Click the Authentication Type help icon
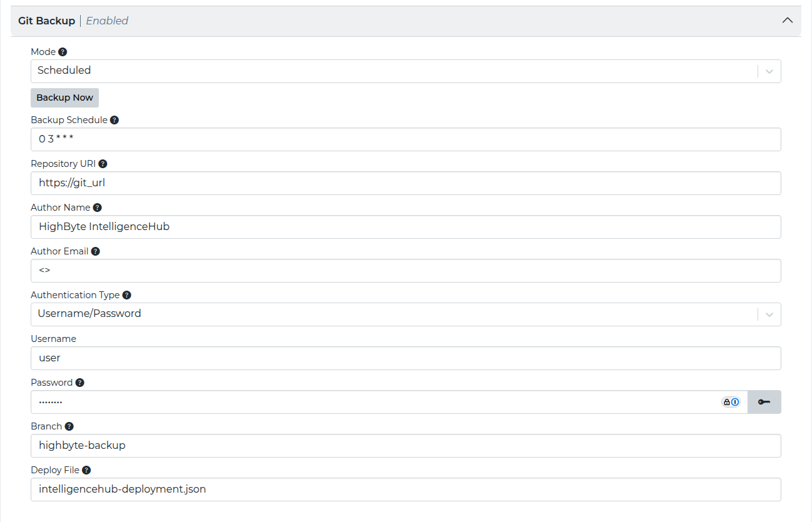The width and height of the screenshot is (812, 522). coord(127,294)
